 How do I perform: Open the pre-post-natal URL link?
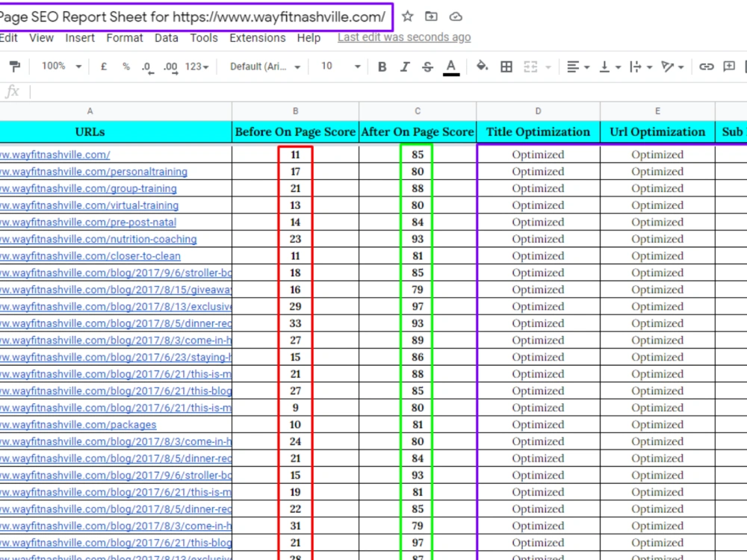(88, 223)
